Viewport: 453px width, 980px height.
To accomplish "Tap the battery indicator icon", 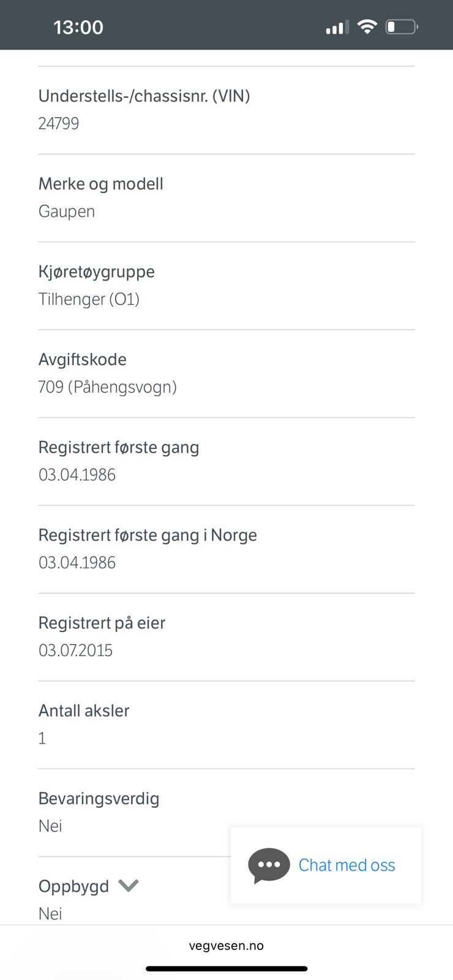I will click(402, 27).
